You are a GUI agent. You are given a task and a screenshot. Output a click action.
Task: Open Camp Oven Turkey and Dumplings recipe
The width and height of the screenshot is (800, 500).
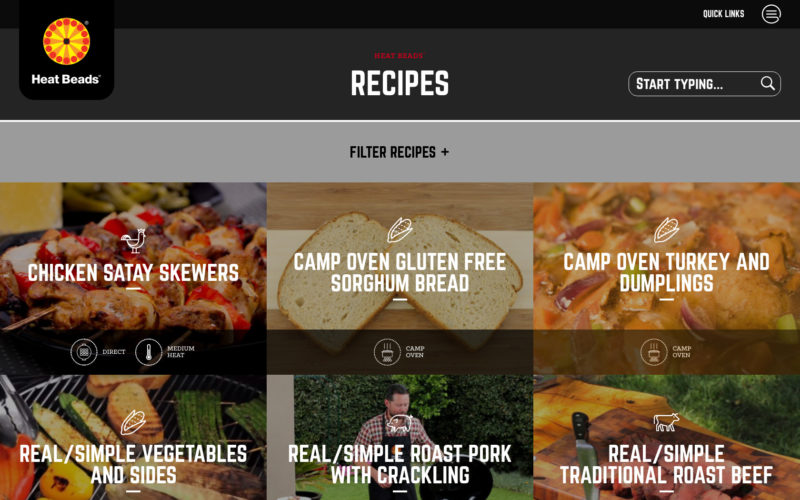point(666,272)
